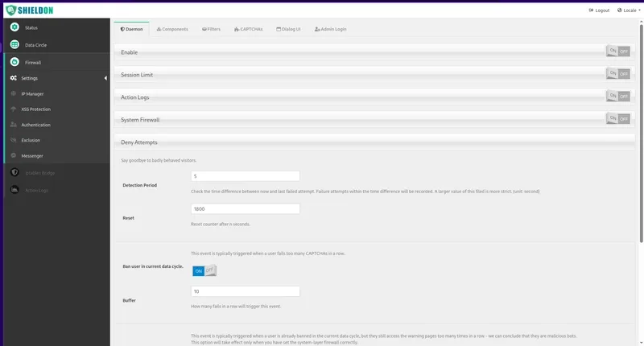Screen dimensions: 644x346
Task: Click the Shieldon shield logo icon
Action: click(10, 10)
